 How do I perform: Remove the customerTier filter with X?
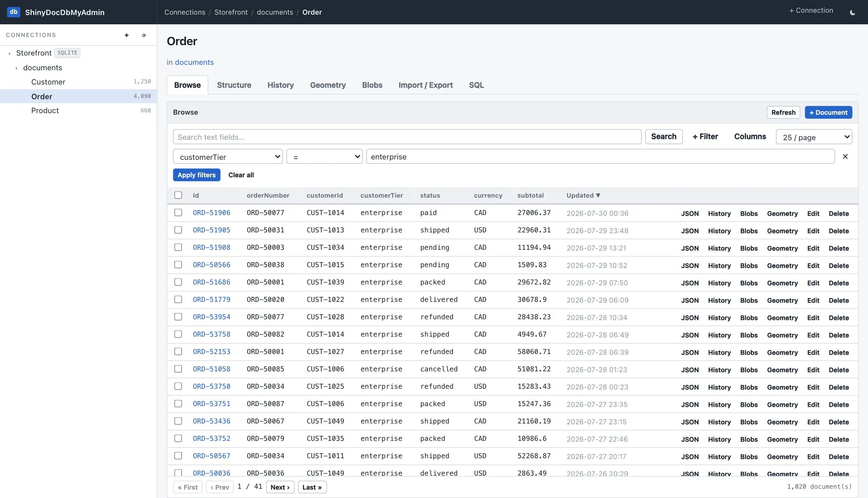[845, 156]
